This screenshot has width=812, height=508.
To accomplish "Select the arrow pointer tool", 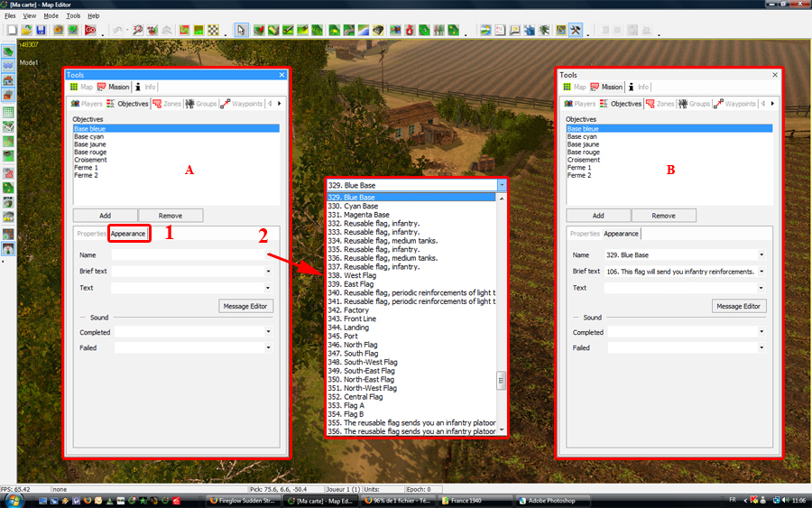I will (241, 30).
